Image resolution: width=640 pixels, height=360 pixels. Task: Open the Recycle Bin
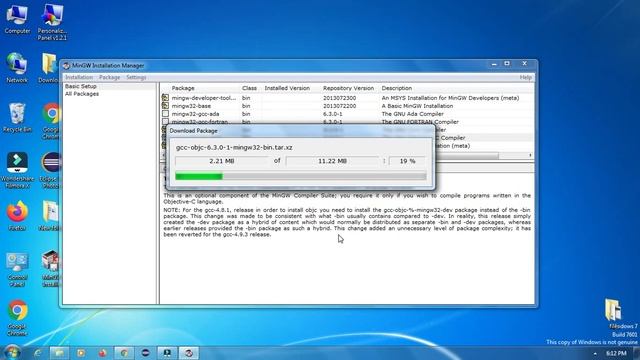(17, 118)
